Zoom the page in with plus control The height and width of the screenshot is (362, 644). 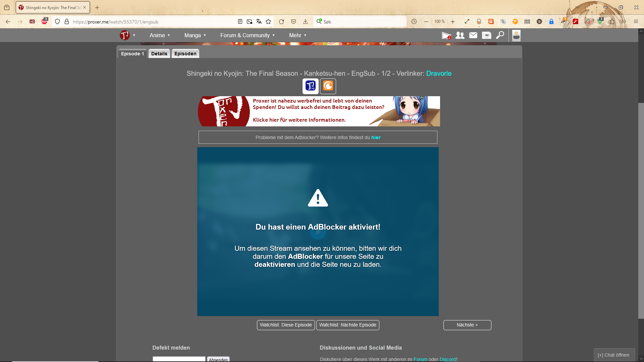click(452, 21)
